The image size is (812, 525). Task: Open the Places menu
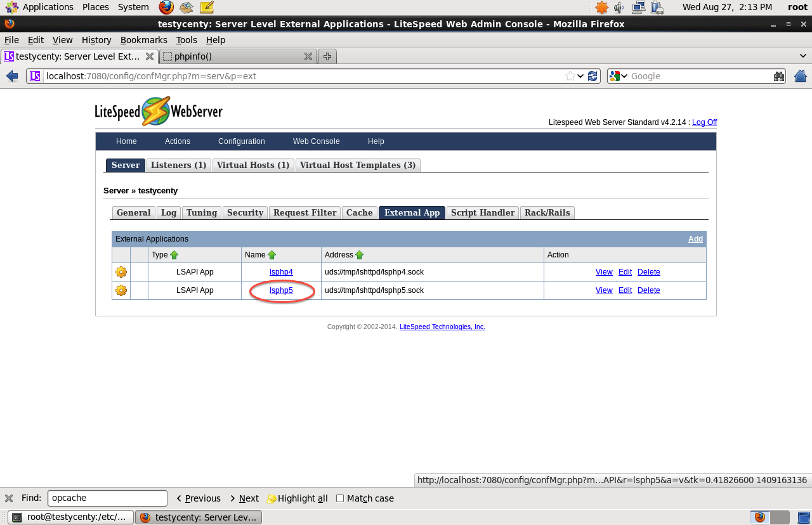96,7
